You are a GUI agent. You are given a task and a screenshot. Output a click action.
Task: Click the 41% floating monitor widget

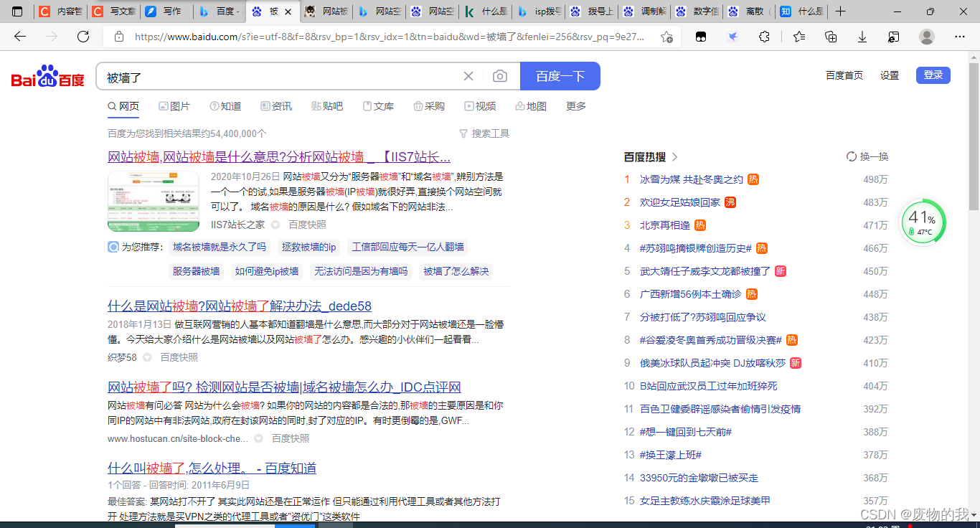[x=923, y=222]
